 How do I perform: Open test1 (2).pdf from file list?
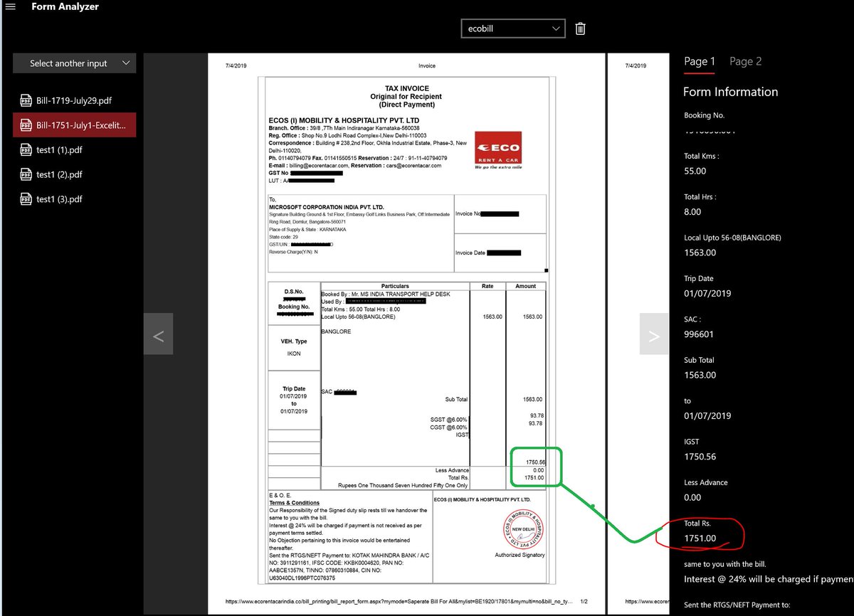pyautogui.click(x=74, y=174)
